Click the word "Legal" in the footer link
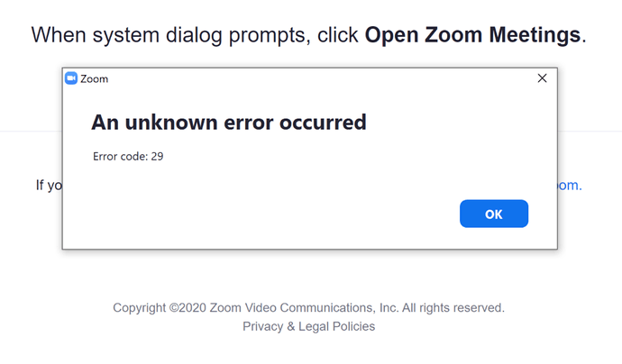622x364 pixels. coord(314,326)
